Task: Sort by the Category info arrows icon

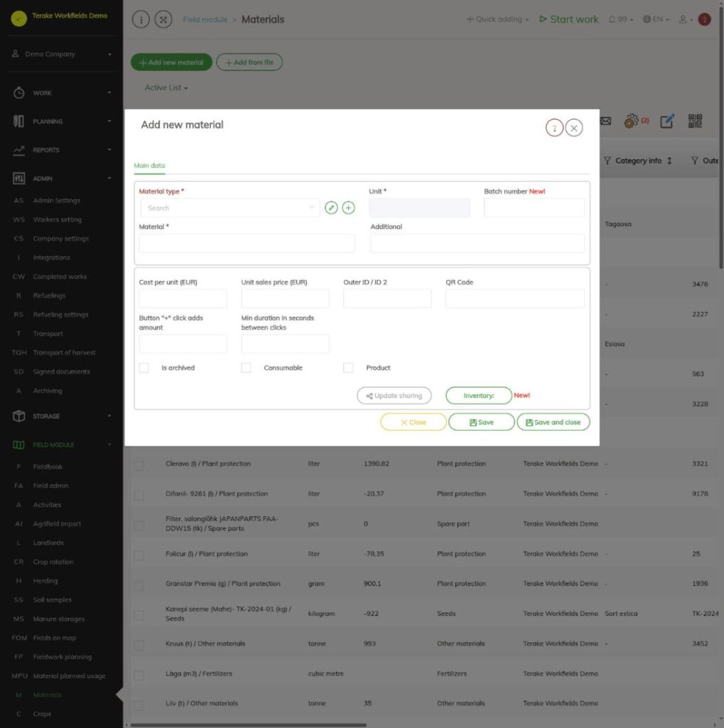Action: [x=669, y=161]
